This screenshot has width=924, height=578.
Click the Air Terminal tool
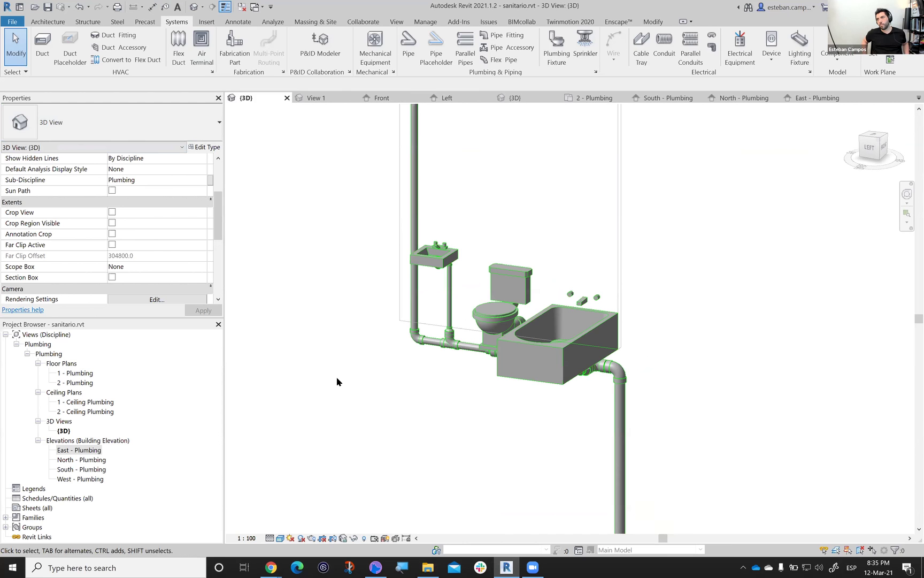[202, 48]
